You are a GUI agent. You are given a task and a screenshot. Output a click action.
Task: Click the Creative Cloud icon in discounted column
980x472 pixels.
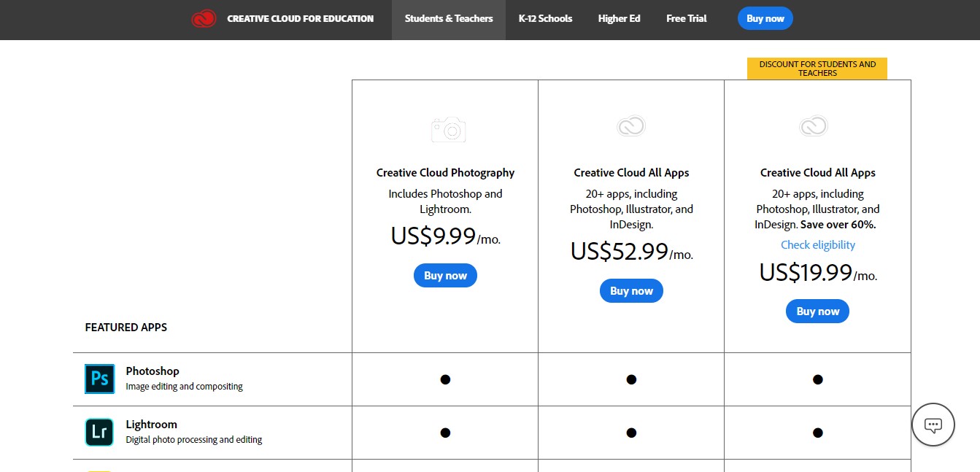pyautogui.click(x=813, y=125)
